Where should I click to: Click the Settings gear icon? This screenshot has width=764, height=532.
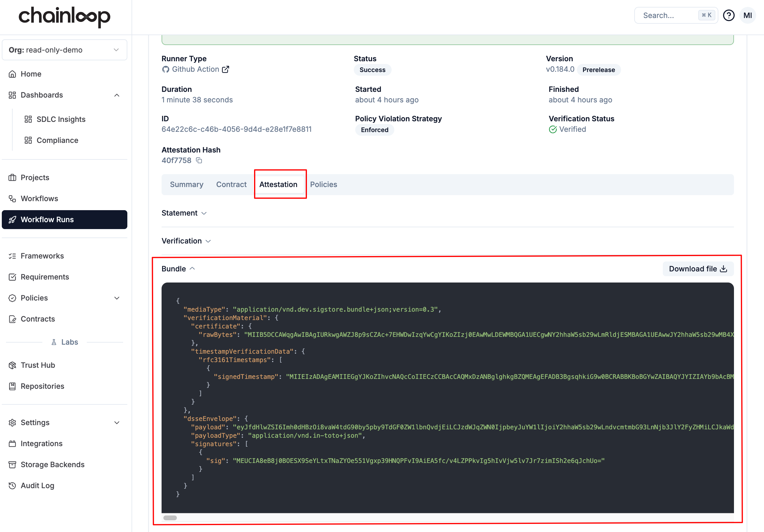pos(12,422)
